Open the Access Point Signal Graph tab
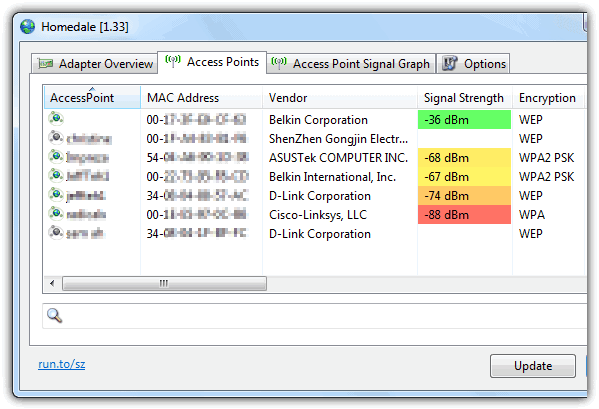Image resolution: width=599 pixels, height=409 pixels. [x=351, y=63]
